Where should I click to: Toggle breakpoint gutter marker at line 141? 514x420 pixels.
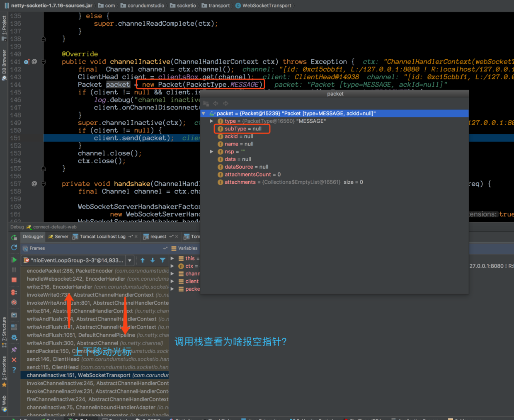27,62
